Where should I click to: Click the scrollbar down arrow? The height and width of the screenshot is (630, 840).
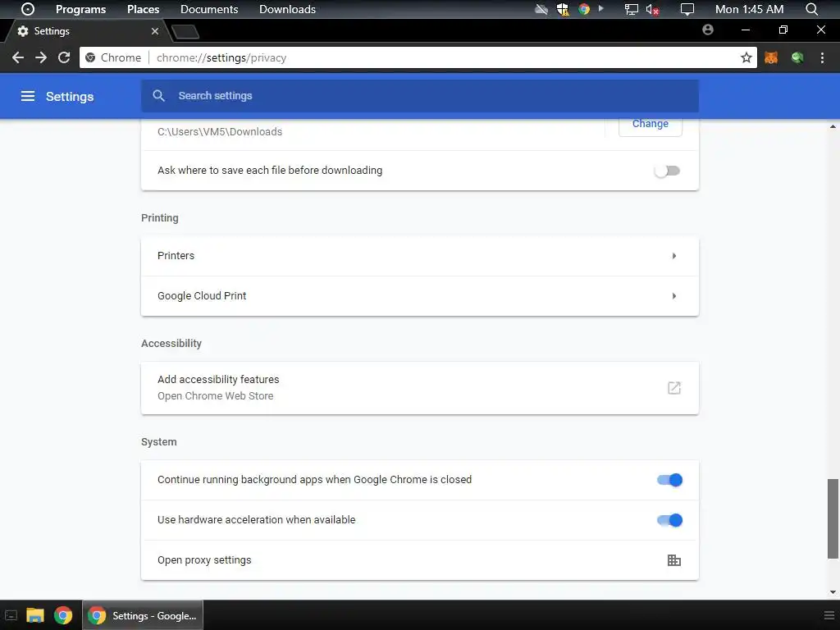833,592
